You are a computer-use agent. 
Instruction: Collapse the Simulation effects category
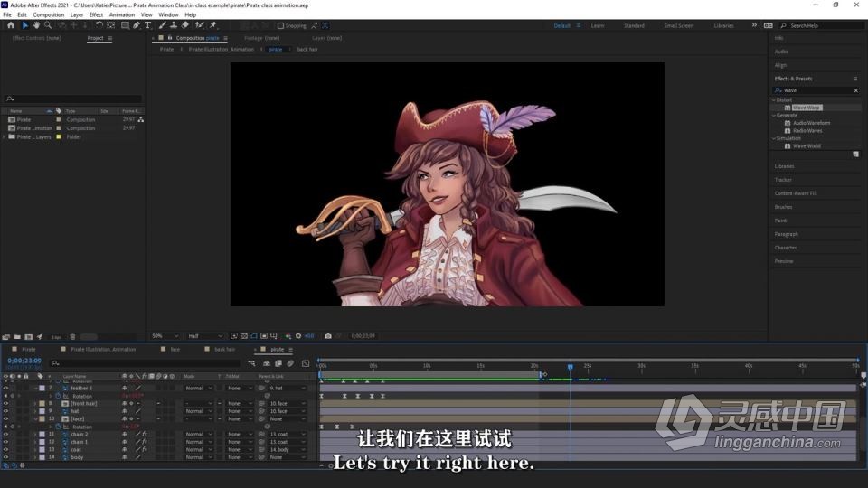[774, 138]
